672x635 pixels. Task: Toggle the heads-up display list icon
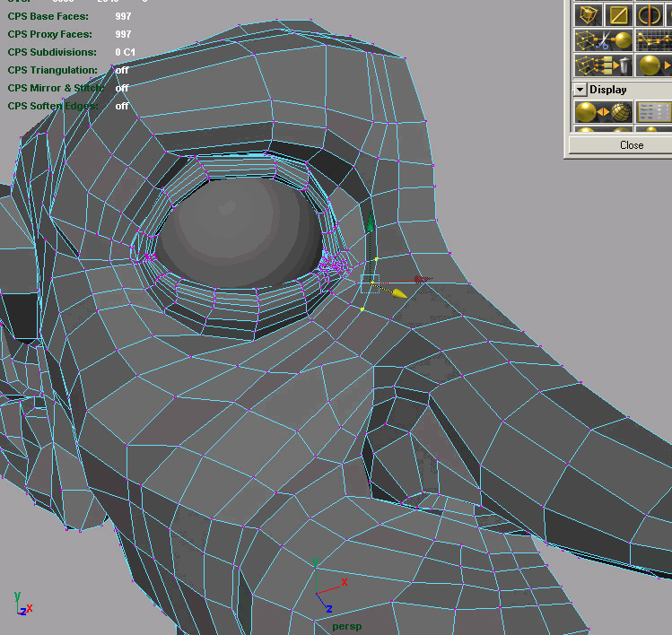point(653,113)
